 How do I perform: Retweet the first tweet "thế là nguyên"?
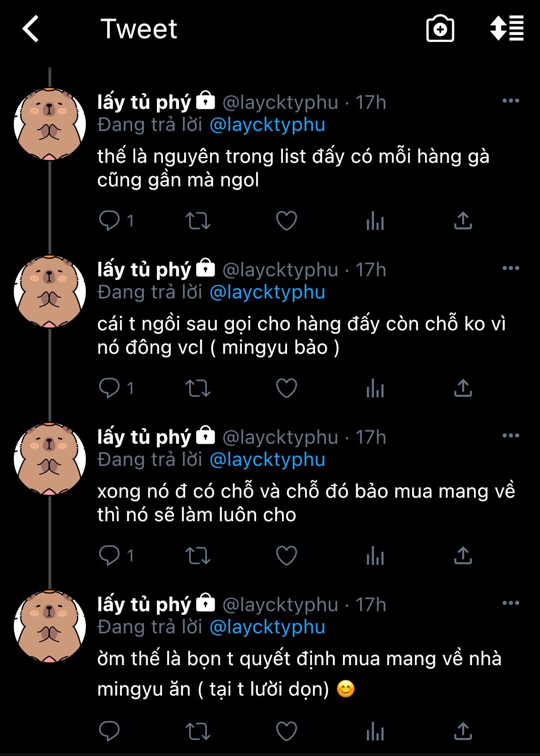198,221
